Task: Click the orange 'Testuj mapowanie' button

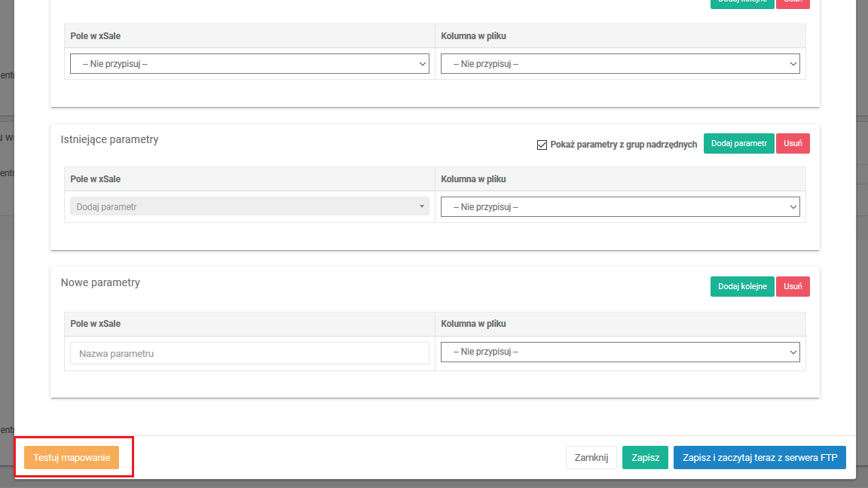Action: (72, 457)
